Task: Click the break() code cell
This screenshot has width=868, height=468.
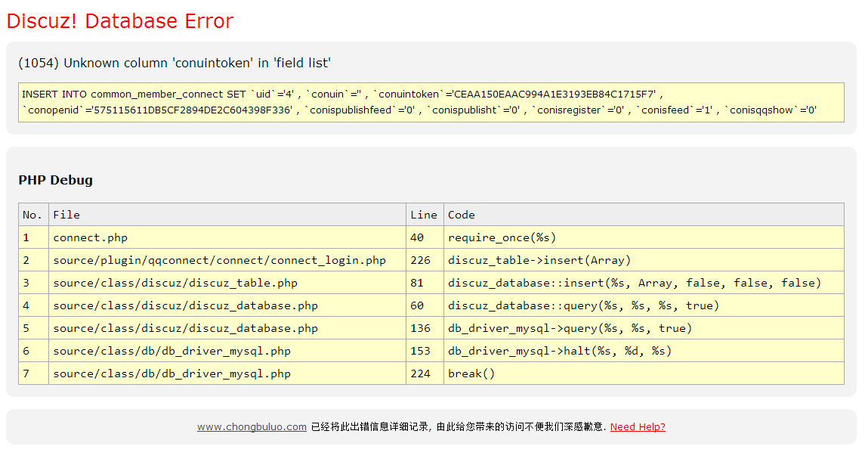Action: (x=644, y=373)
